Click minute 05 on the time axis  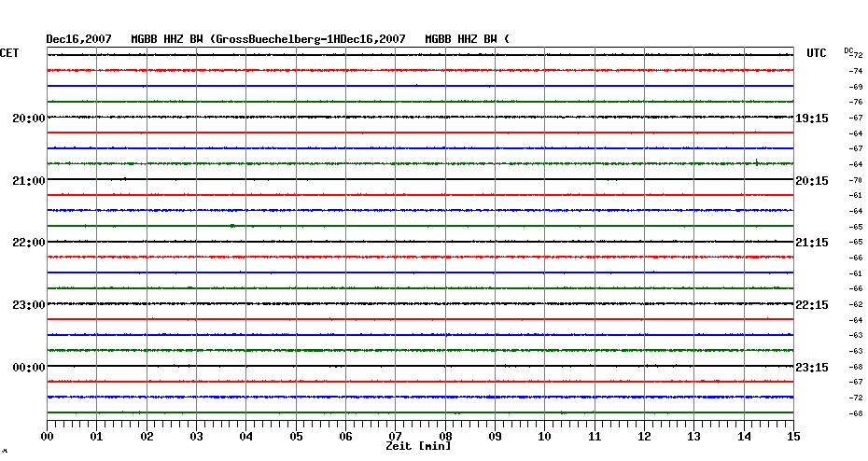click(296, 437)
